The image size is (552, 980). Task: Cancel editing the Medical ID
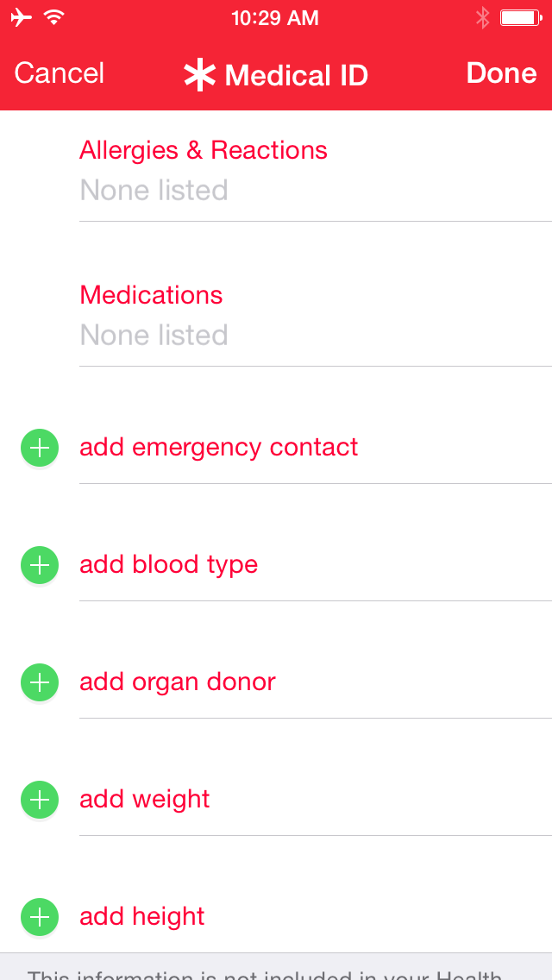(60, 73)
